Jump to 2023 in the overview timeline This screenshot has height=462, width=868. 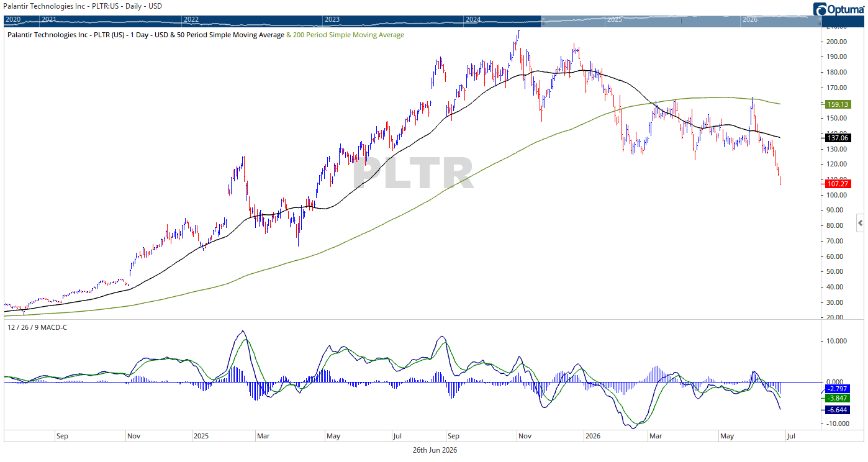click(x=332, y=20)
